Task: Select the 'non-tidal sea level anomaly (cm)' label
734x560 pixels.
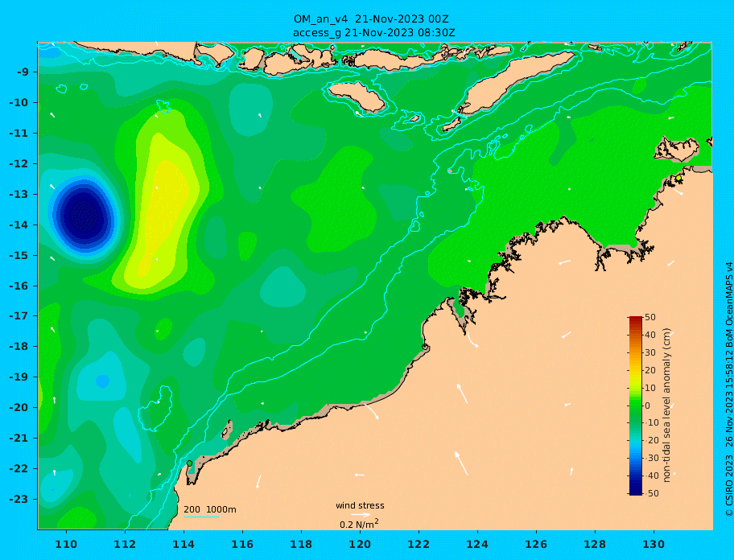Action: [x=666, y=406]
